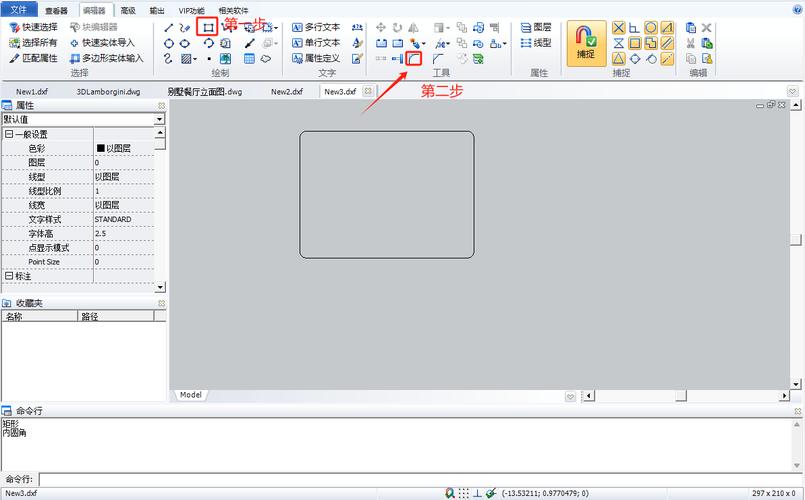Click the hatch fill tool icon
This screenshot has width=805, height=500.
point(186,59)
